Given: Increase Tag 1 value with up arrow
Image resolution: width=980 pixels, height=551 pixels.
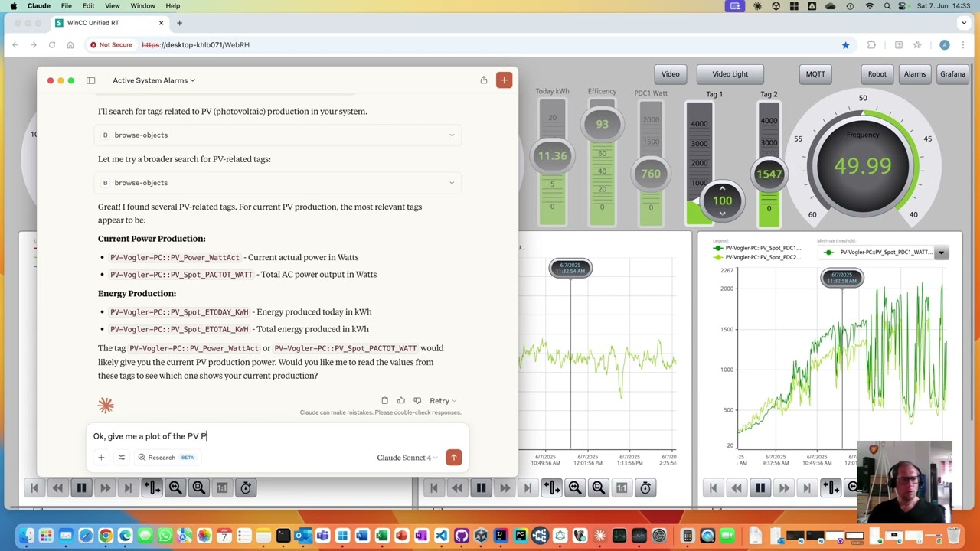Looking at the screenshot, I should tap(722, 188).
